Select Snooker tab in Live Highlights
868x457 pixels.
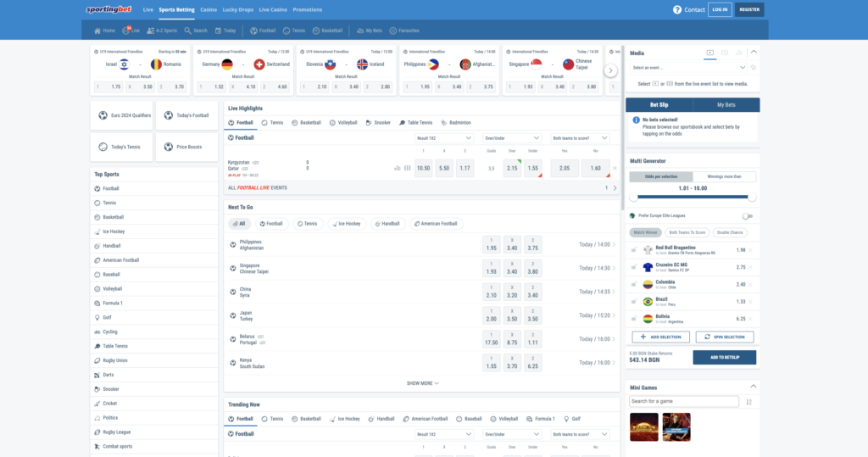coord(378,122)
